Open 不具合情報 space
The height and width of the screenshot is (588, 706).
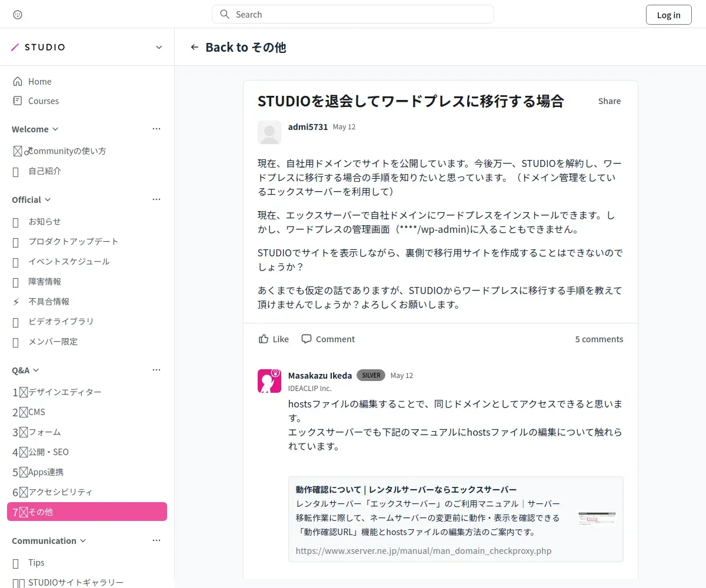pyautogui.click(x=87, y=301)
